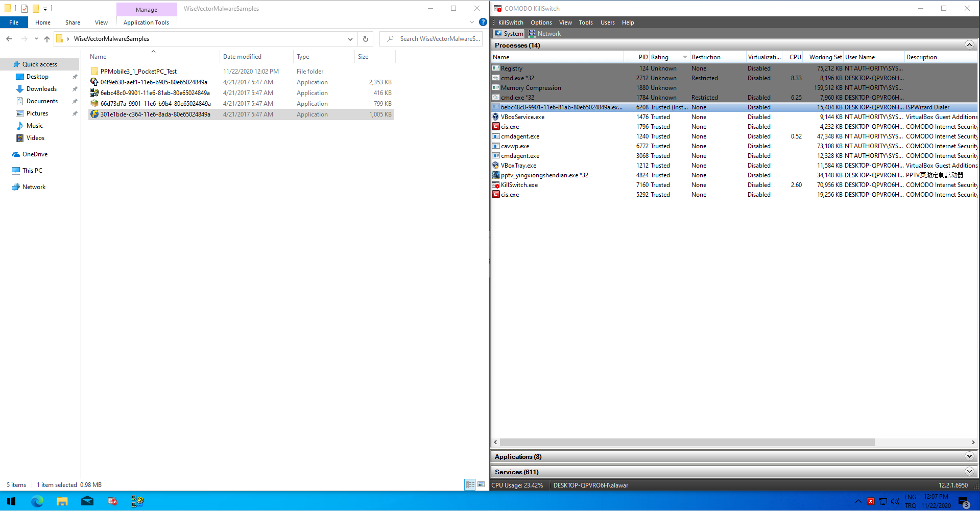Click the KillSwitch.exe process icon

(495, 185)
